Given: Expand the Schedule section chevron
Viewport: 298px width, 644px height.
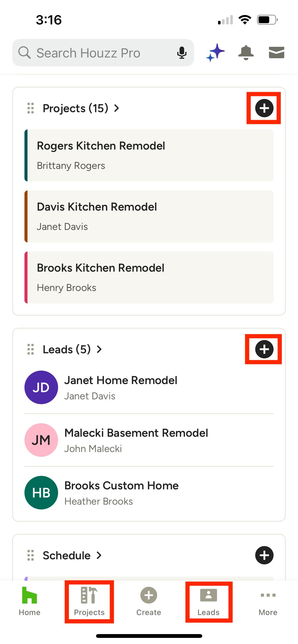Looking at the screenshot, I should click(x=99, y=555).
